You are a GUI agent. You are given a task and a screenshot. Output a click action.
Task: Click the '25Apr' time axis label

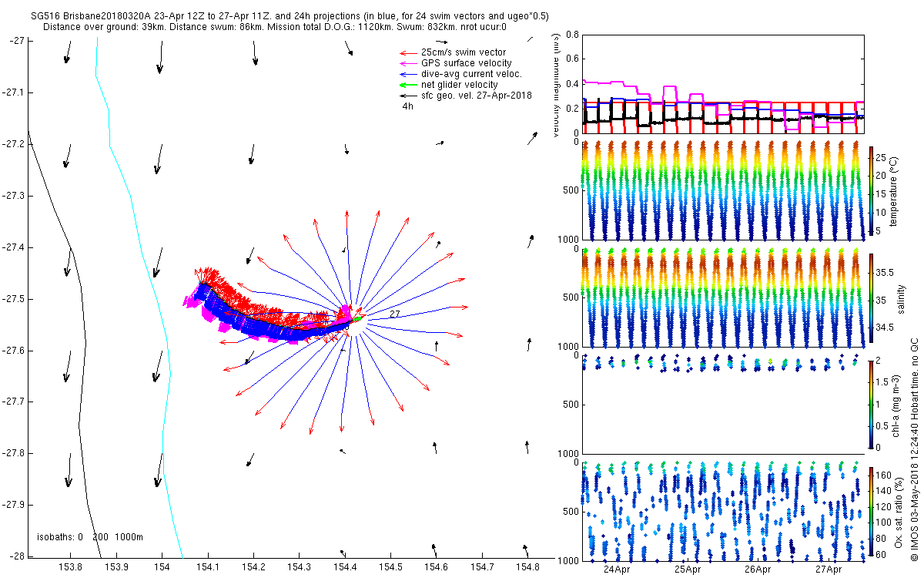click(688, 570)
